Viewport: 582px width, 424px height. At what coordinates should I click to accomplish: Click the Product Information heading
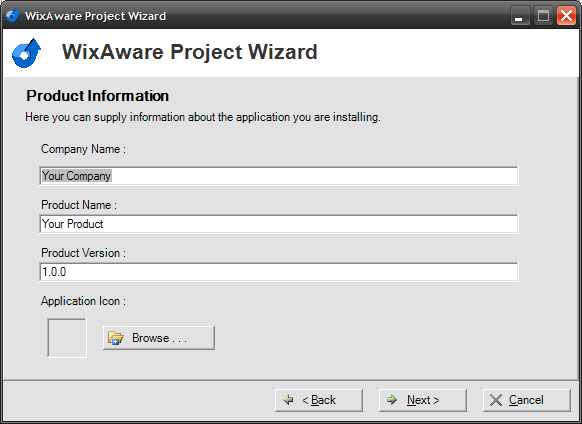click(98, 96)
